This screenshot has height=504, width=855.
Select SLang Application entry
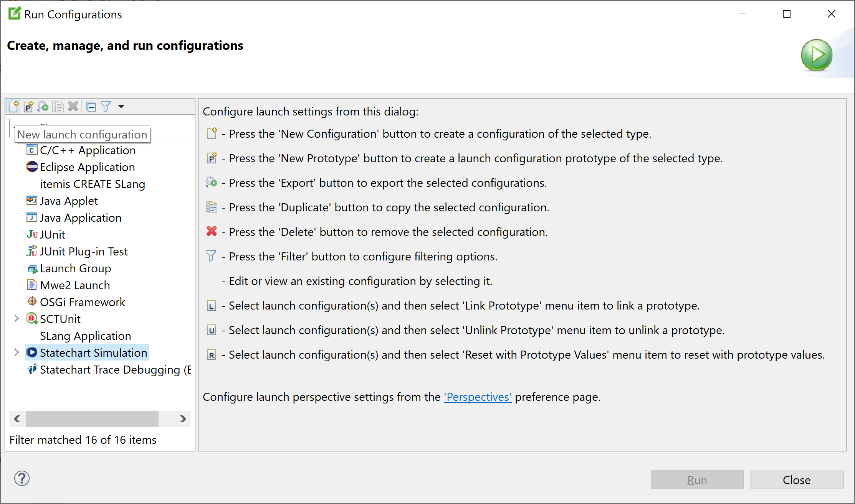point(85,336)
